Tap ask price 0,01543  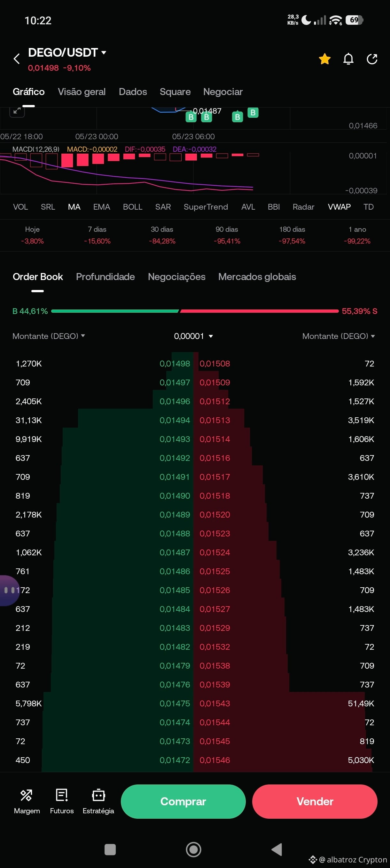pos(215,703)
